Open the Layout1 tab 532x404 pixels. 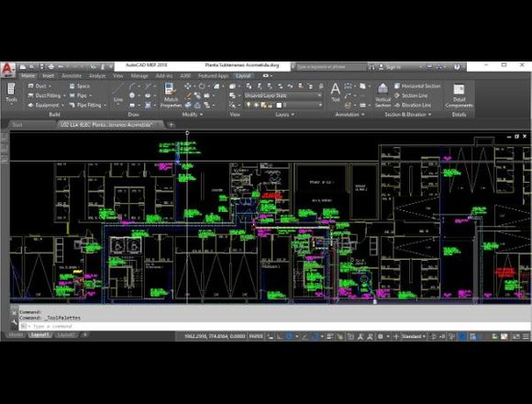(39, 335)
